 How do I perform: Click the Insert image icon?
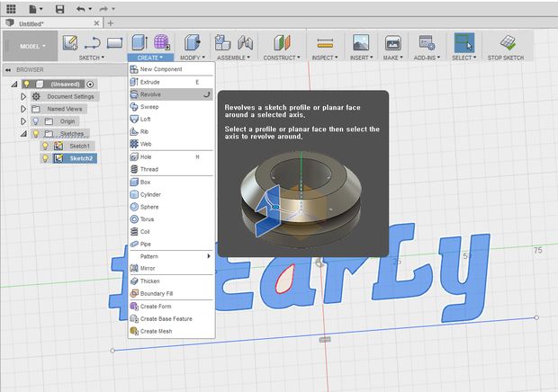tap(360, 42)
